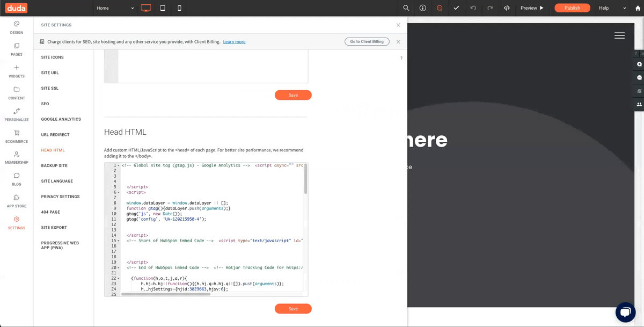
Task: Switch to mobile device view
Action: pos(179,8)
